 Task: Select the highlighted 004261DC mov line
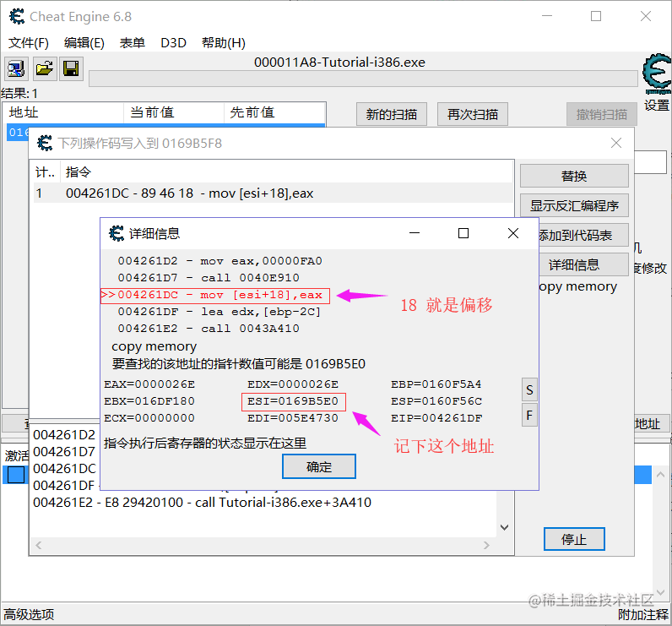coord(215,296)
